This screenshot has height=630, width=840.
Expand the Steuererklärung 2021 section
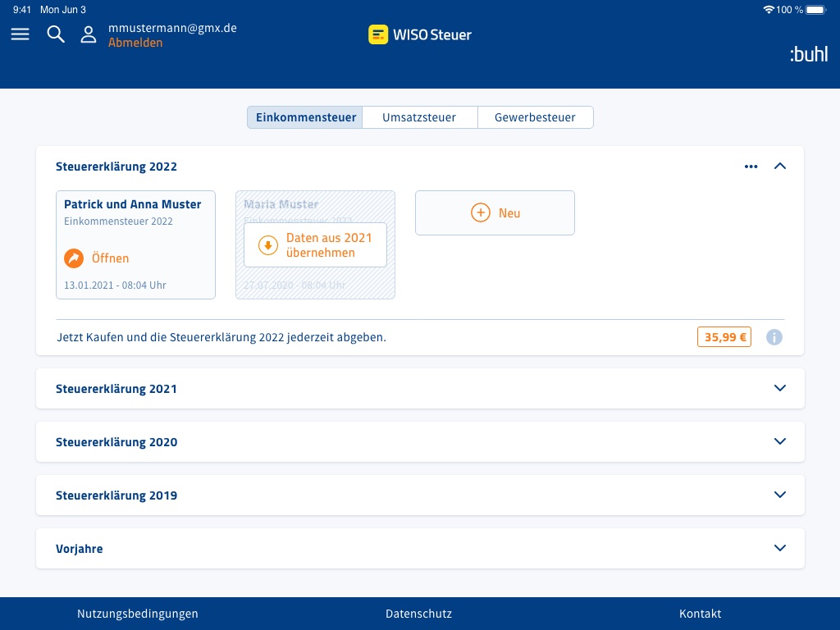(x=780, y=388)
